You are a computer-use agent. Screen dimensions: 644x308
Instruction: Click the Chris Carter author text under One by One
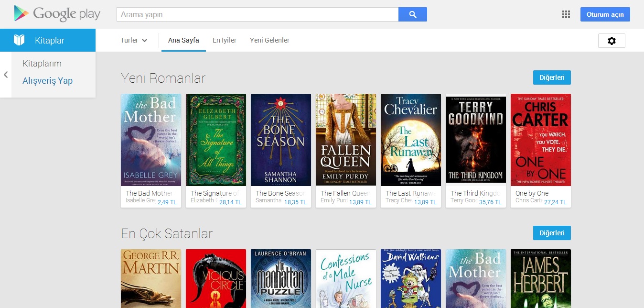[529, 200]
